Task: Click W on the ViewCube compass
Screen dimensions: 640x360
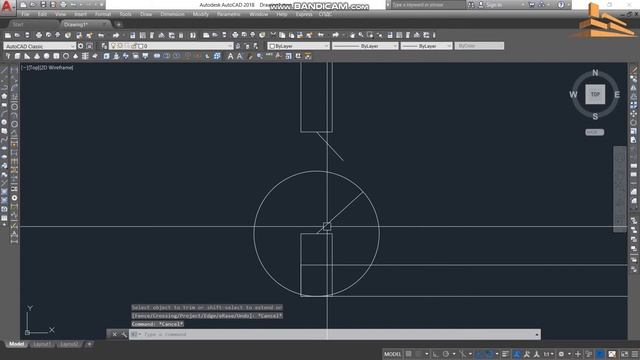Action: point(573,95)
